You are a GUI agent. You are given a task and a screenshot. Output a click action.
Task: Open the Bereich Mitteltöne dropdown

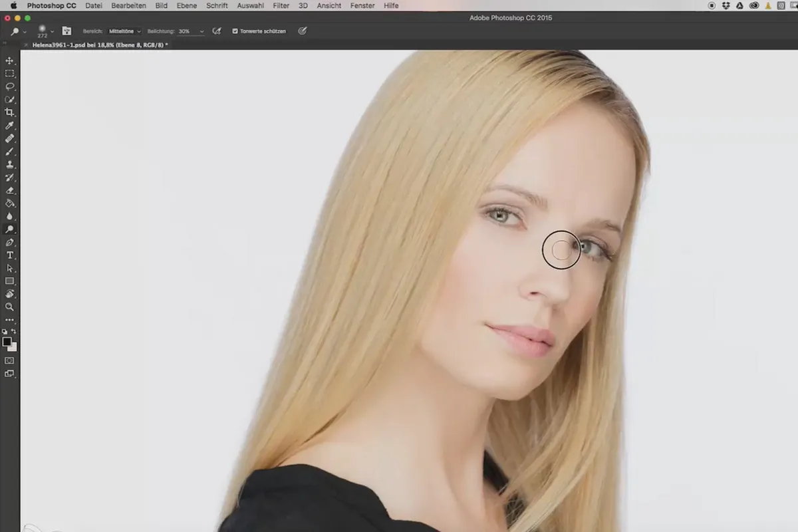click(x=125, y=31)
